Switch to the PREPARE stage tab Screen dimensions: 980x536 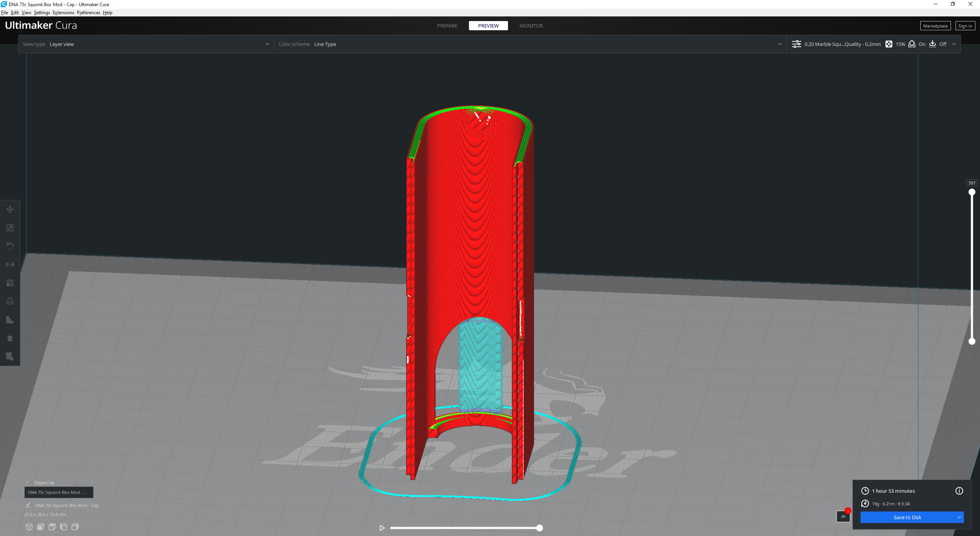tap(447, 26)
